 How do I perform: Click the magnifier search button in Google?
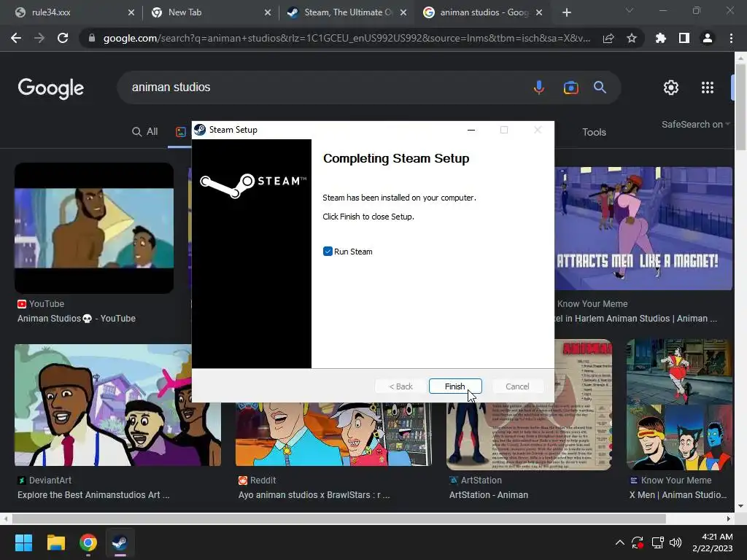tap(600, 87)
